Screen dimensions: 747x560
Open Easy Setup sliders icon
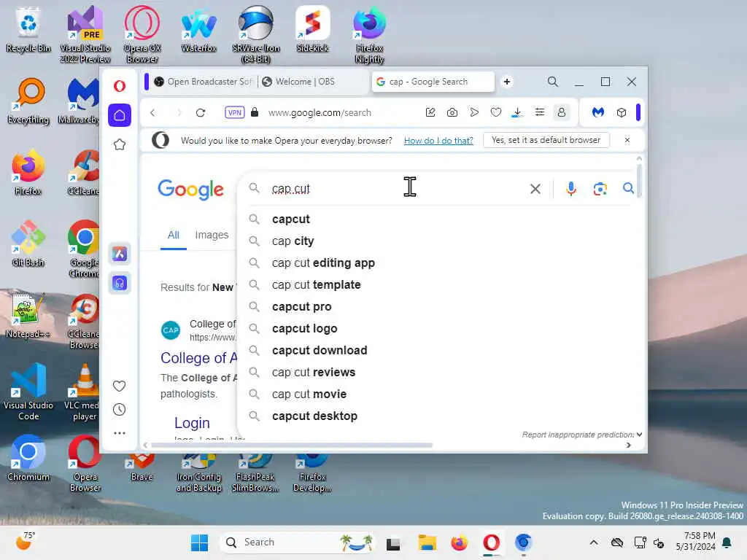click(x=539, y=112)
